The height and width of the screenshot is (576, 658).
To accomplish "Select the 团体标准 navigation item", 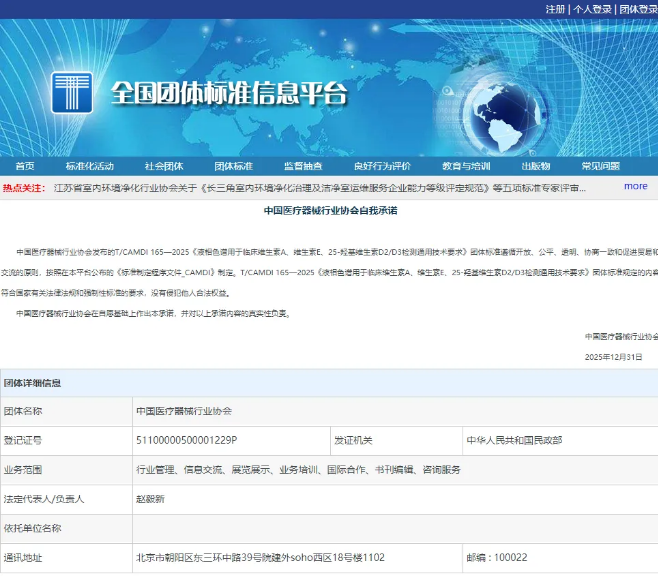I will pyautogui.click(x=233, y=166).
